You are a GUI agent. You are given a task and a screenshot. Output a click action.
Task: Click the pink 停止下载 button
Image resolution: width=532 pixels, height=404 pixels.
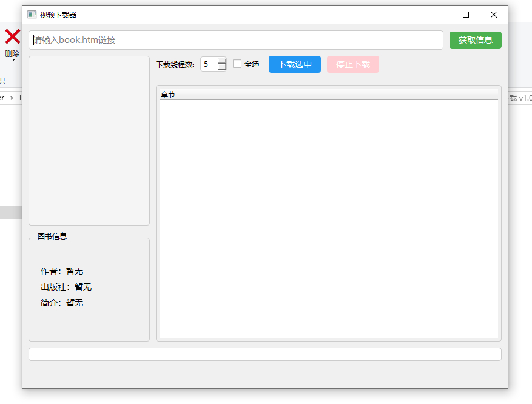[x=353, y=64]
